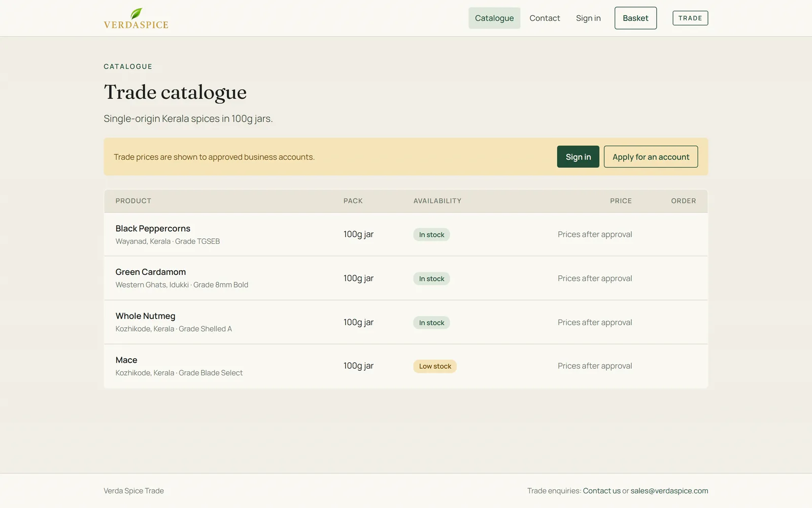Click Western Ghats, Idukki · Grade 8mm Bold
This screenshot has width=812, height=508.
(x=182, y=285)
